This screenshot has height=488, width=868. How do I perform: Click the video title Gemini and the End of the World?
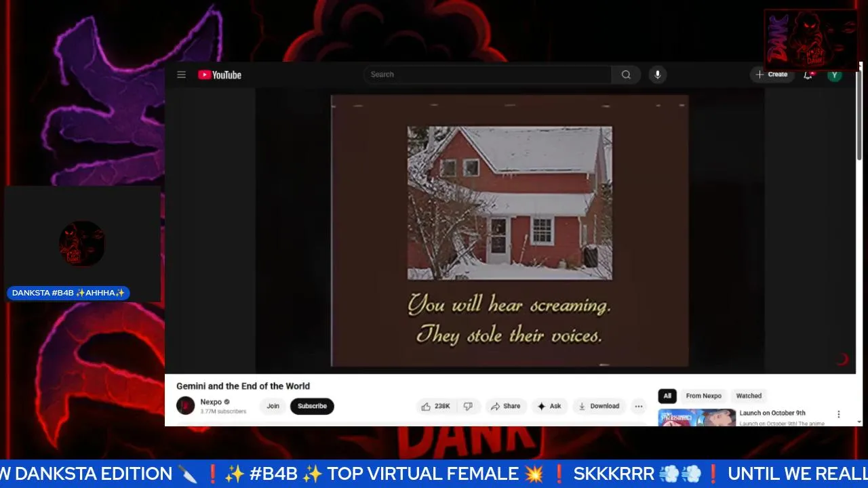[x=243, y=386]
